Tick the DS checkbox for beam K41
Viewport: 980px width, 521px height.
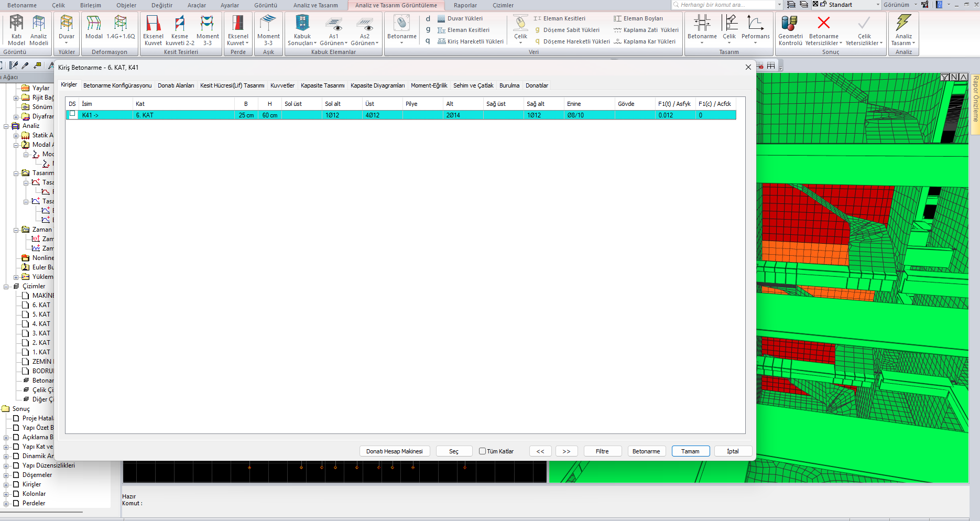tap(72, 114)
